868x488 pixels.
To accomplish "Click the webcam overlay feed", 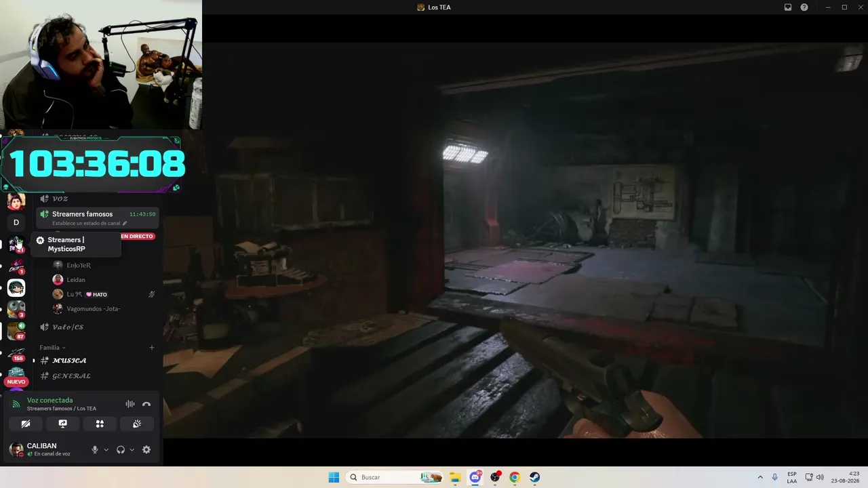I will (x=101, y=64).
